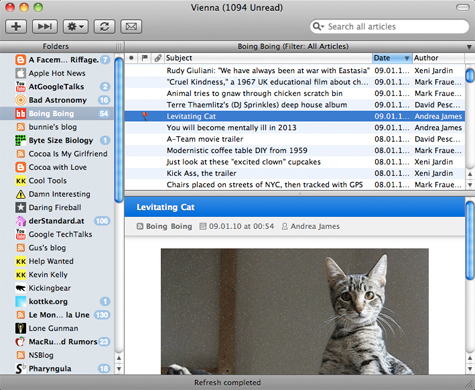Open derStandard.at house icon feed

21,221
